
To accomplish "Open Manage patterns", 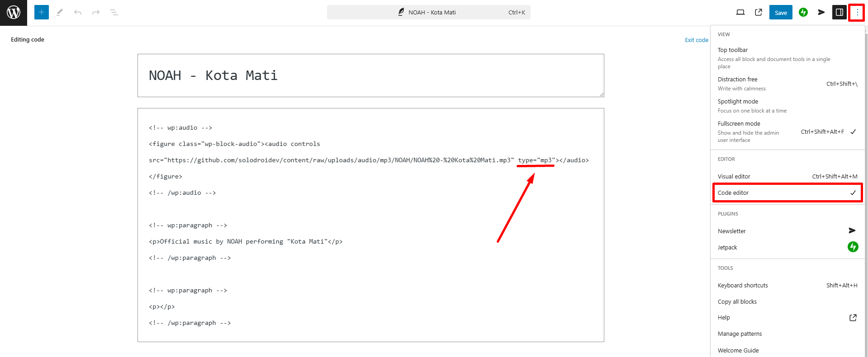I will point(787,334).
